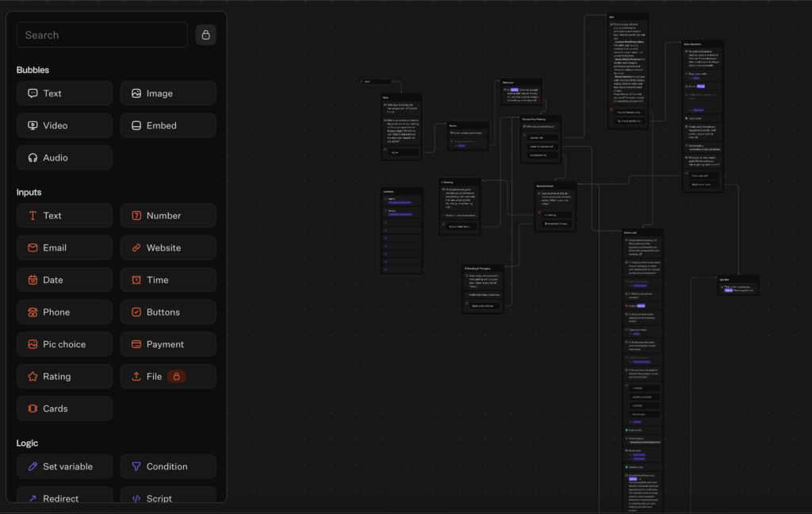Select the Text input block
The height and width of the screenshot is (514, 812).
[x=64, y=216]
